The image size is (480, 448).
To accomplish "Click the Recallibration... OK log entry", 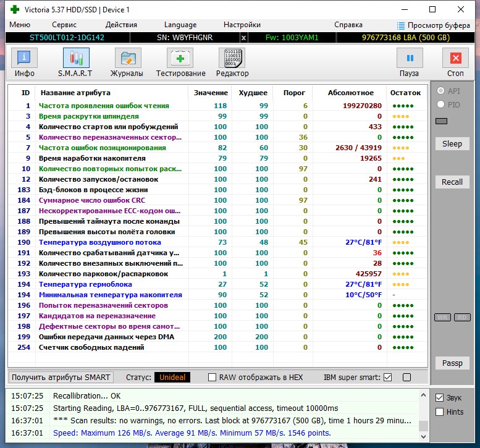I will (87, 396).
